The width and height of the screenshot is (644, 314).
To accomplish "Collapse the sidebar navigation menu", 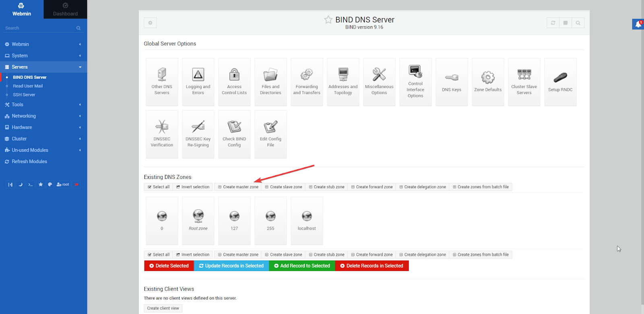I will coord(10,185).
